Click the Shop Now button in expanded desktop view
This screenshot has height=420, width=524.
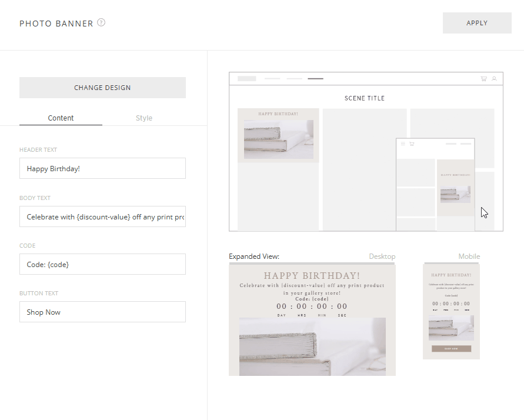coord(312,372)
